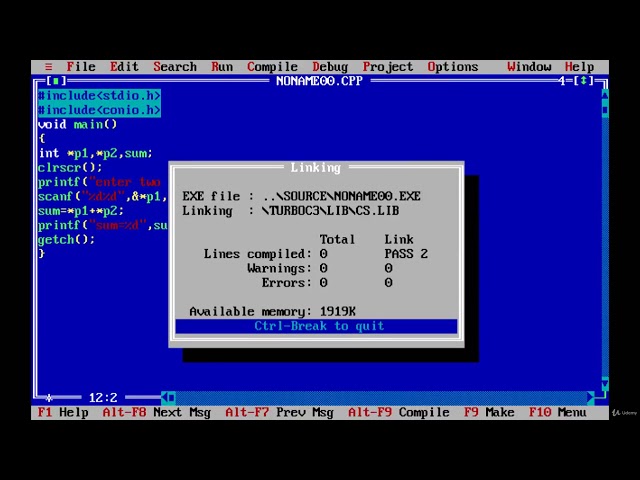640x480 pixels.
Task: Click the EXE file path NONAME00.EXE
Action: coord(342,196)
